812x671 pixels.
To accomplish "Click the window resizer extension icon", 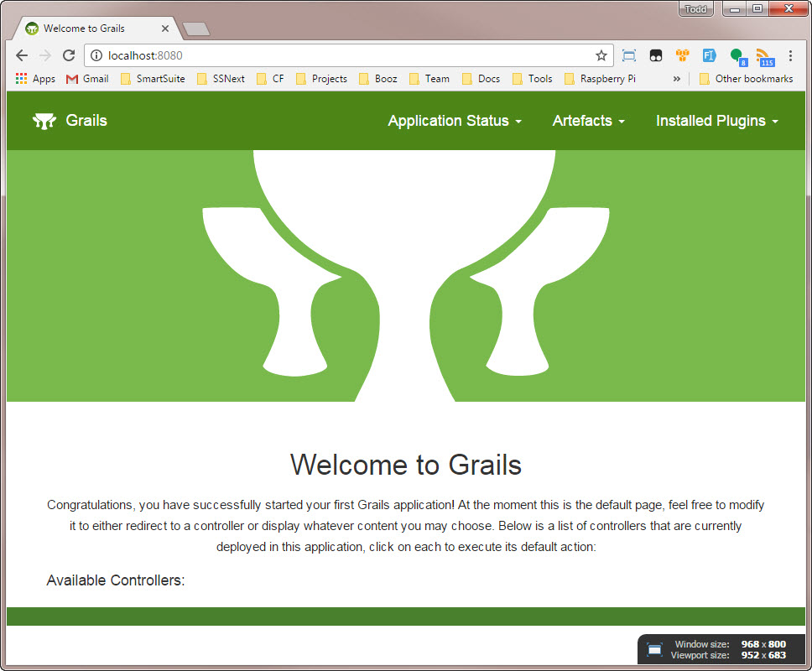I will click(628, 55).
